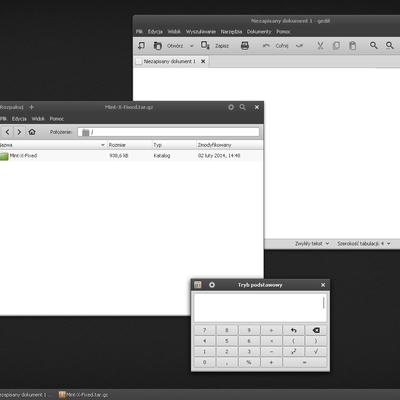Open the Szerokość tabulacji dropdown
400x400 pixels.
coord(364,244)
